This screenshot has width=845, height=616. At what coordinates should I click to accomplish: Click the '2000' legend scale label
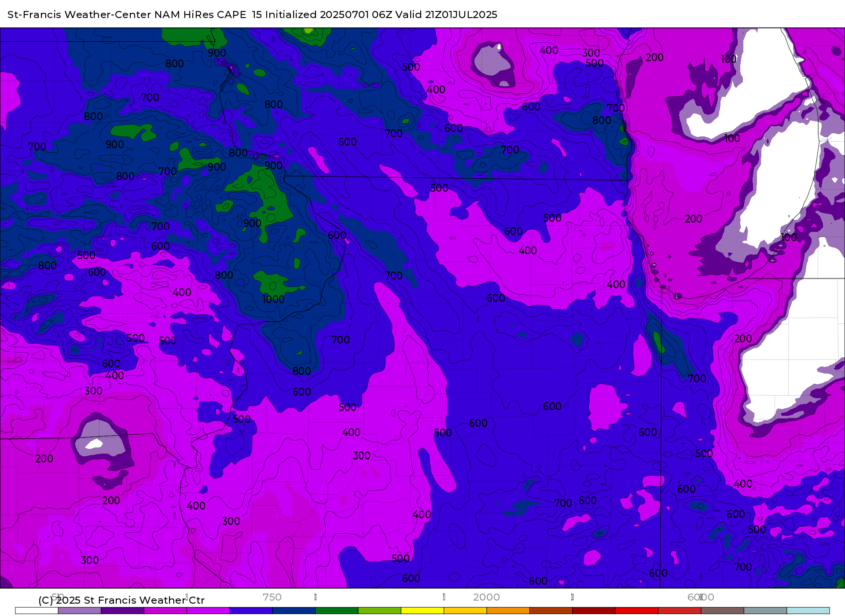tap(486, 597)
